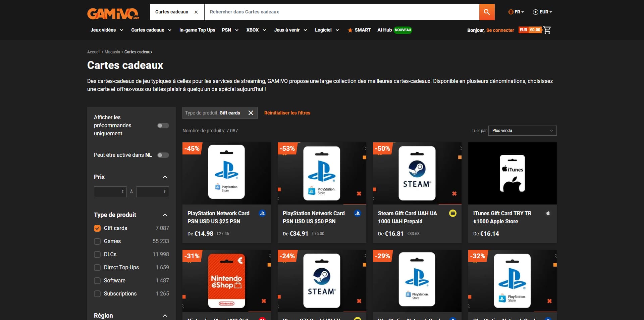Viewport: 644px width, 320px height.
Task: Click the euro currency icon
Action: coord(536,12)
